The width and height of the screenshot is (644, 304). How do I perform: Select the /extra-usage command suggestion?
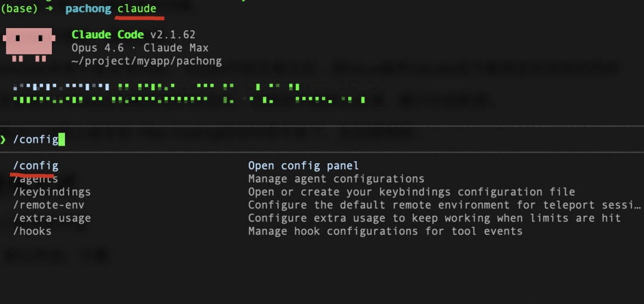pos(52,218)
